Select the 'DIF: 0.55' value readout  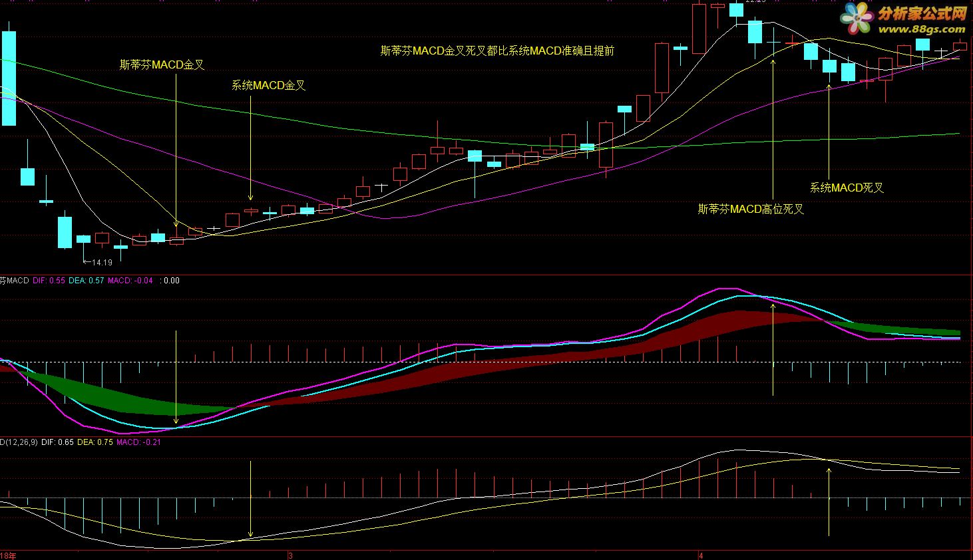pos(49,281)
